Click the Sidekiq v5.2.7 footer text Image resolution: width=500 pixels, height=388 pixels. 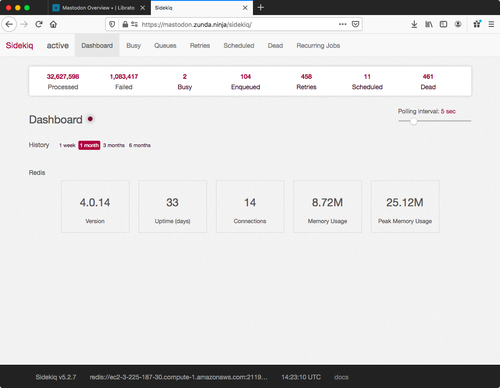pos(56,377)
